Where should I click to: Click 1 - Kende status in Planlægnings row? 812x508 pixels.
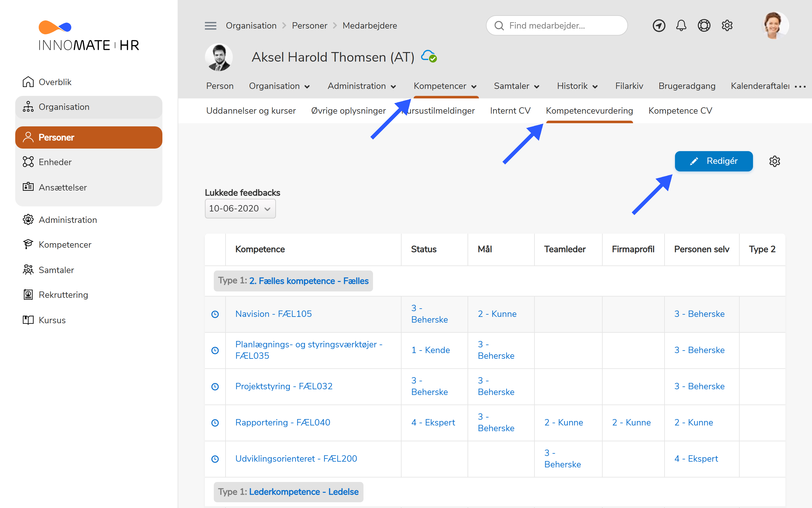pos(430,350)
